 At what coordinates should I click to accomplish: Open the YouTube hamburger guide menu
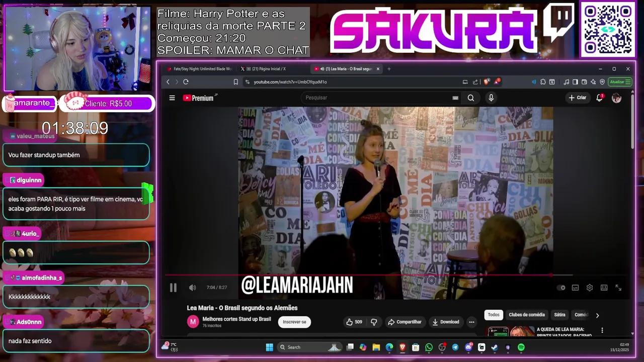[x=172, y=98]
